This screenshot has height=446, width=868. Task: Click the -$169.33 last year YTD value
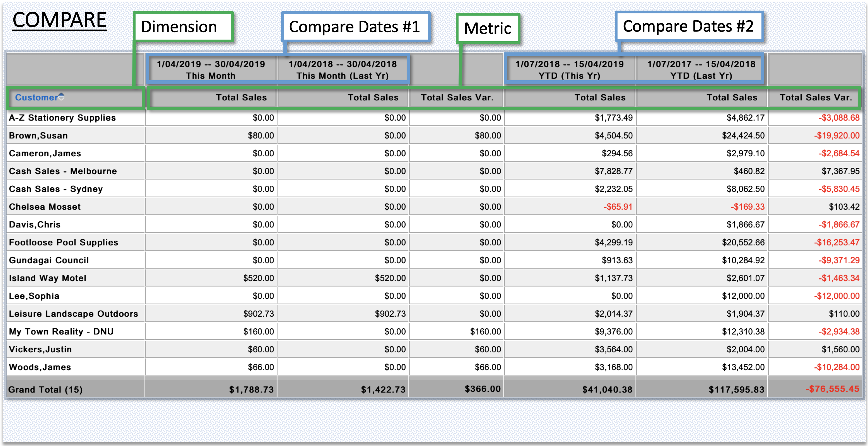coord(748,207)
